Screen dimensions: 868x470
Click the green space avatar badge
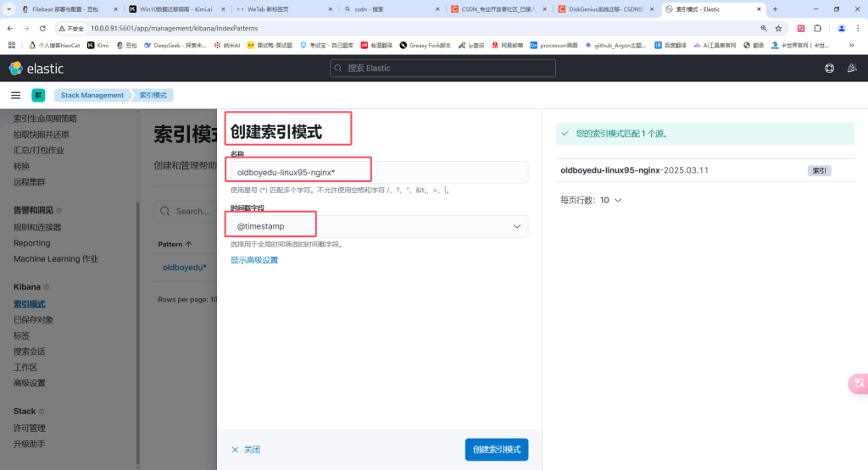38,96
